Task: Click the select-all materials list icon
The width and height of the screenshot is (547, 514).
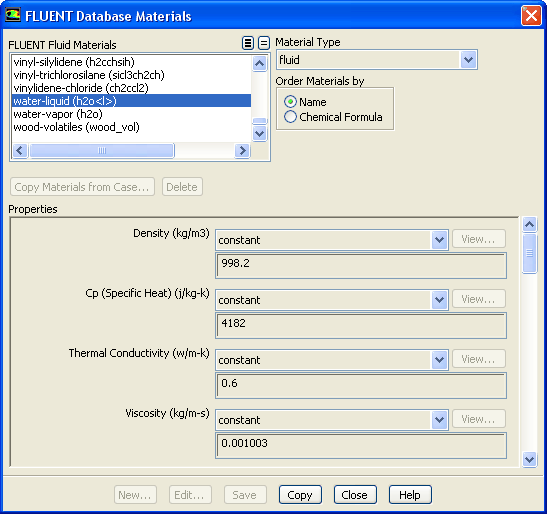Action: 248,43
